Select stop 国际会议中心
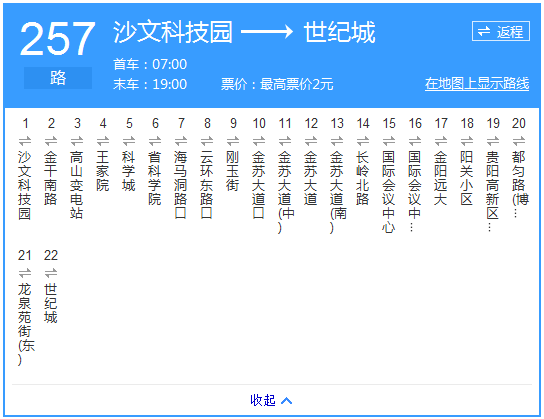Screen dimensions: 544x419 389,192
